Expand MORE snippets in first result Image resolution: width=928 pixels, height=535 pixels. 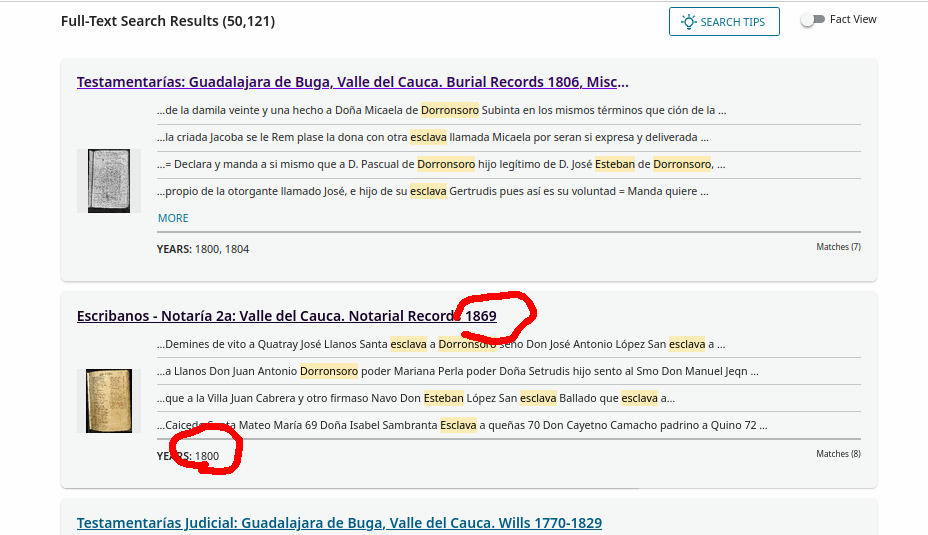[173, 218]
